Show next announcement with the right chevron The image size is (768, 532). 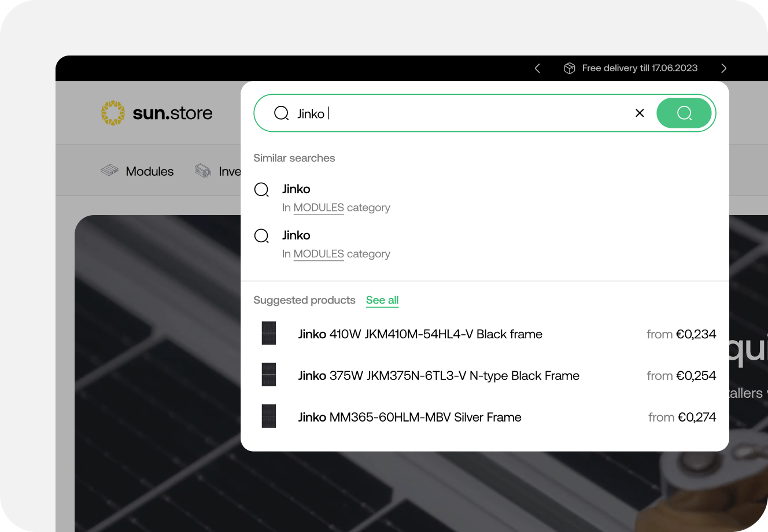click(723, 68)
